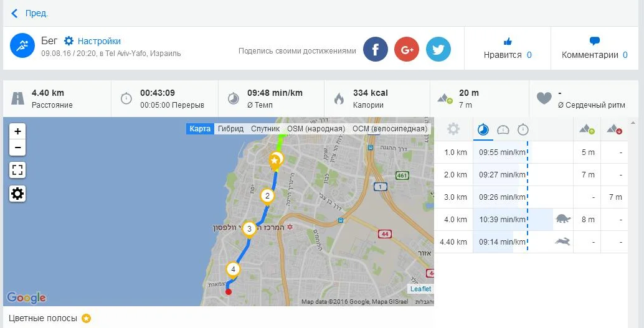
Task: Select the duration stopwatch tab in splits
Action: coord(523,130)
